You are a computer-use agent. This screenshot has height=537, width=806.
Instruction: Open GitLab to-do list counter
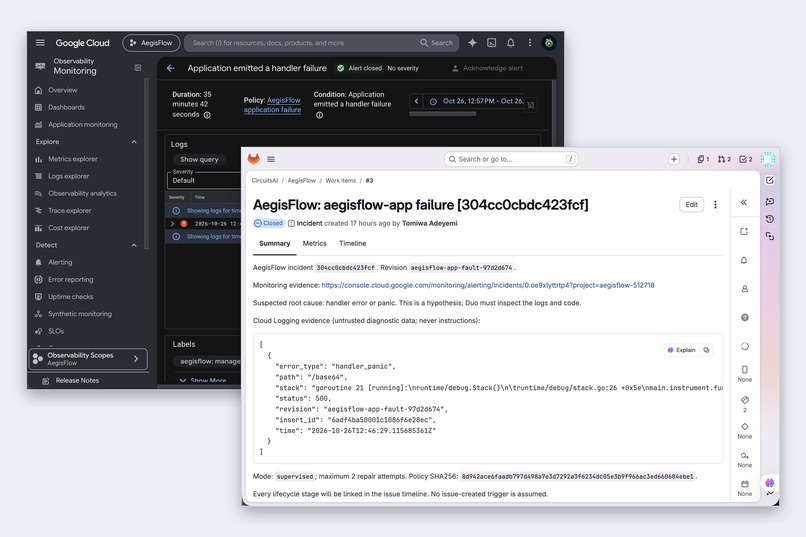[746, 159]
